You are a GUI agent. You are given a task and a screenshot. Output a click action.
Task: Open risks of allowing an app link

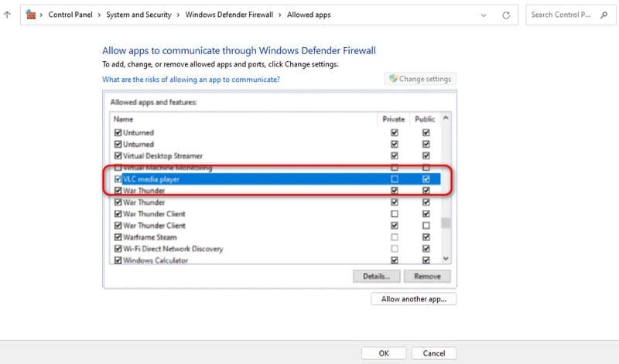(x=191, y=80)
